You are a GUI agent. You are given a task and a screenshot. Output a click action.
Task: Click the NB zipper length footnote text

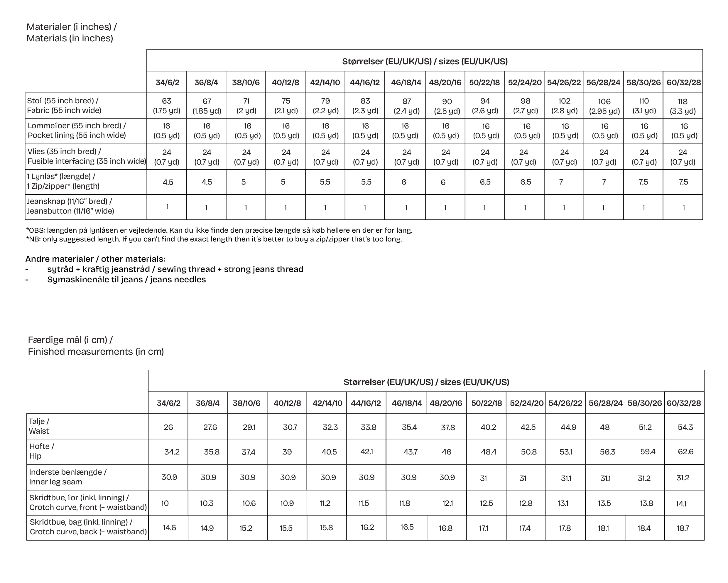[x=214, y=239]
